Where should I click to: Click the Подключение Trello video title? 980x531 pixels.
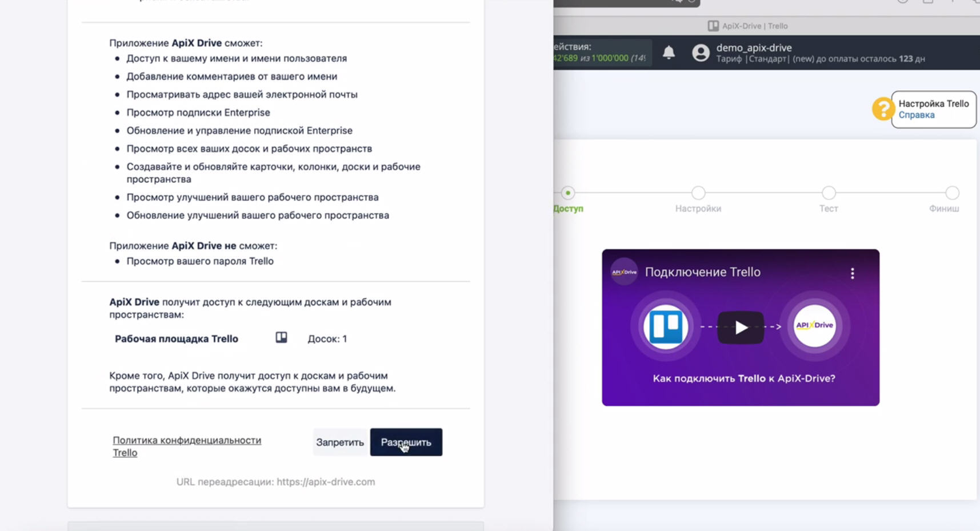click(702, 272)
